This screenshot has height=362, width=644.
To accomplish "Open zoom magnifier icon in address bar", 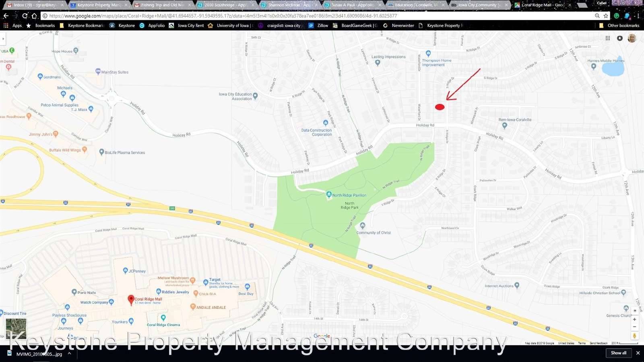I will click(597, 16).
